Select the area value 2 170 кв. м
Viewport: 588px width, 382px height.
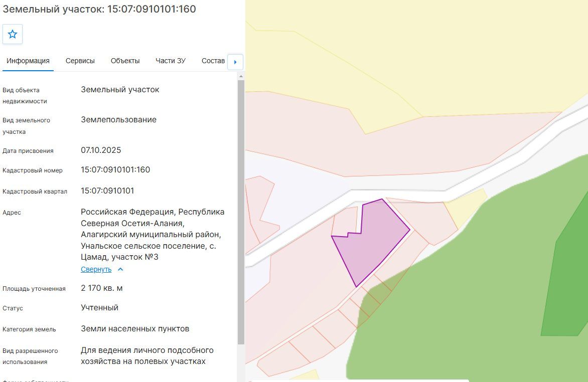click(x=102, y=288)
